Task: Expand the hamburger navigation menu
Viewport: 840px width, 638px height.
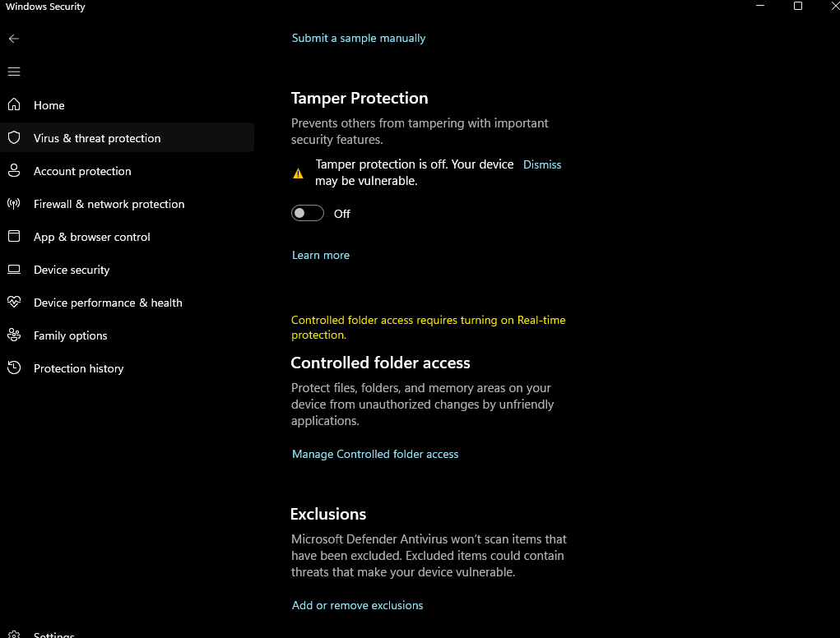Action: click(x=14, y=72)
